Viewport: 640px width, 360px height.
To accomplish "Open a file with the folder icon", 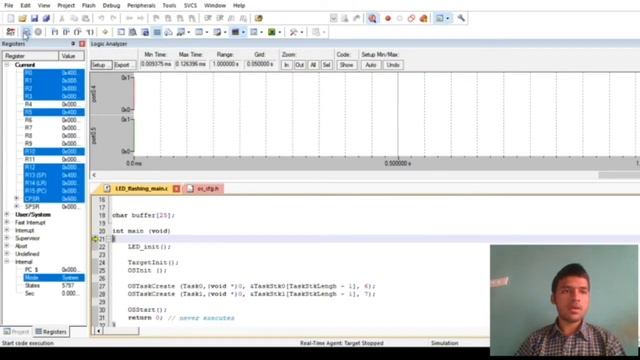I will point(22,18).
